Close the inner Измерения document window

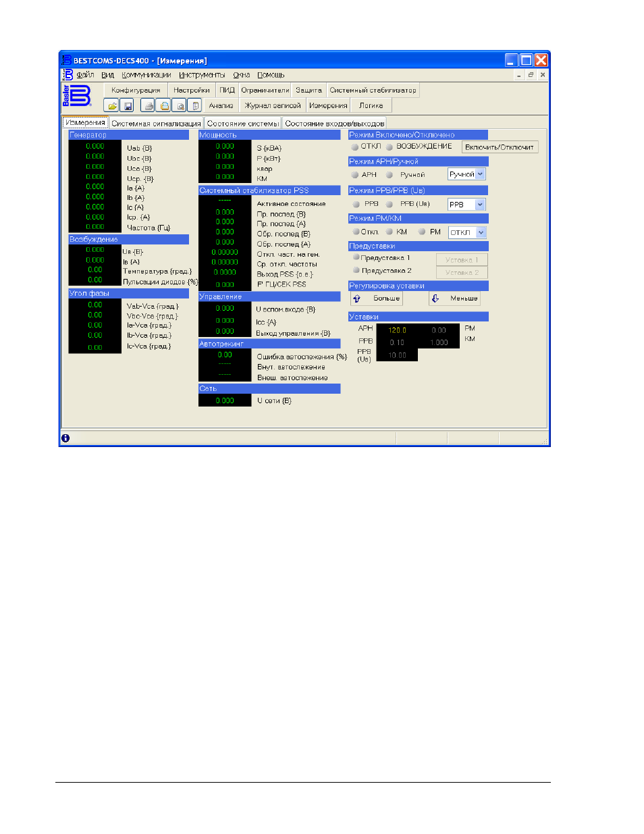(543, 75)
